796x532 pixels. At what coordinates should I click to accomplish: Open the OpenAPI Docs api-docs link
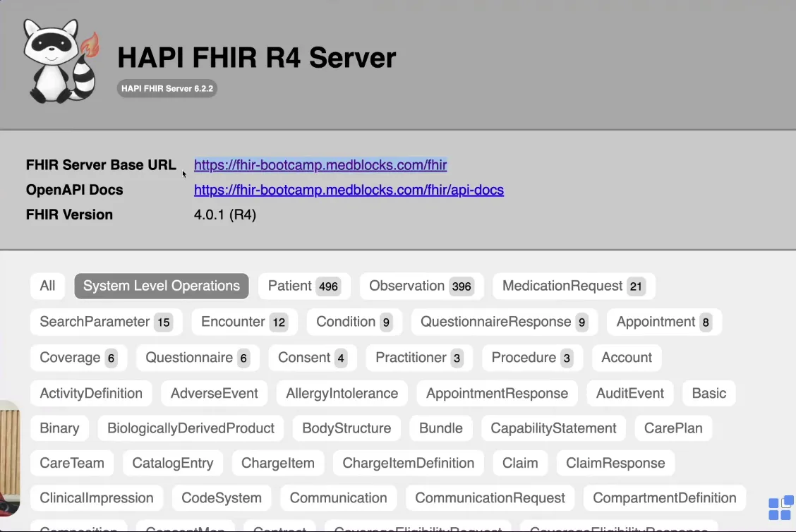349,190
